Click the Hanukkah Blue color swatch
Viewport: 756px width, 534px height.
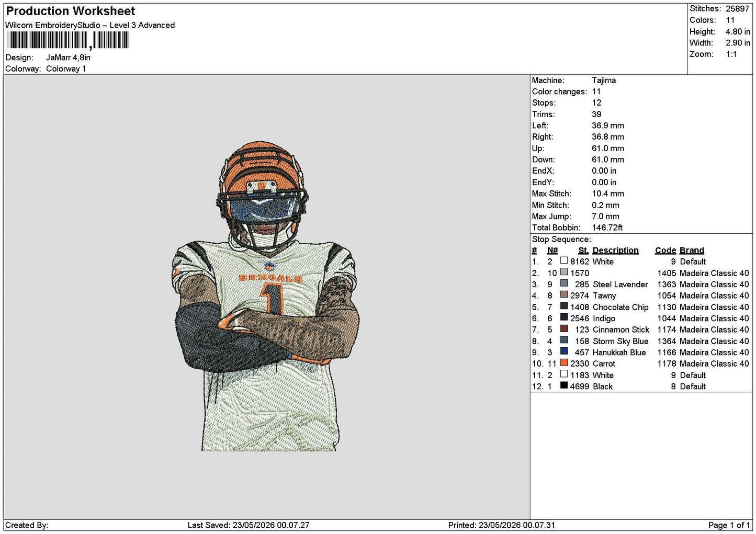click(x=564, y=351)
